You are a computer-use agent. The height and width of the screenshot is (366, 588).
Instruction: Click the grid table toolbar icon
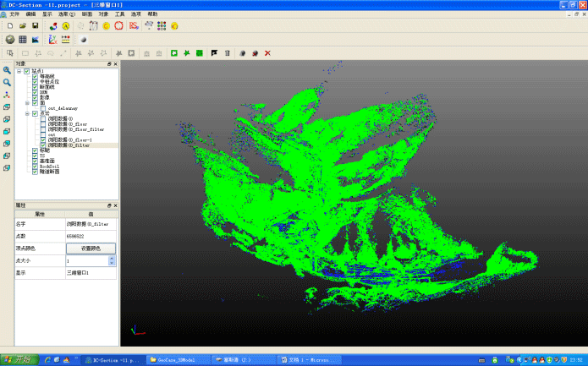click(x=23, y=40)
